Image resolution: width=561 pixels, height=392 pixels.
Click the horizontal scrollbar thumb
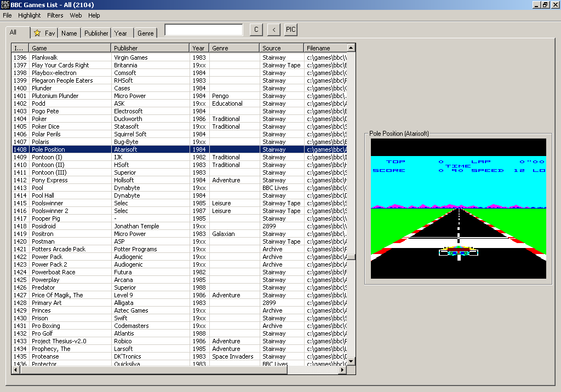tap(154, 370)
